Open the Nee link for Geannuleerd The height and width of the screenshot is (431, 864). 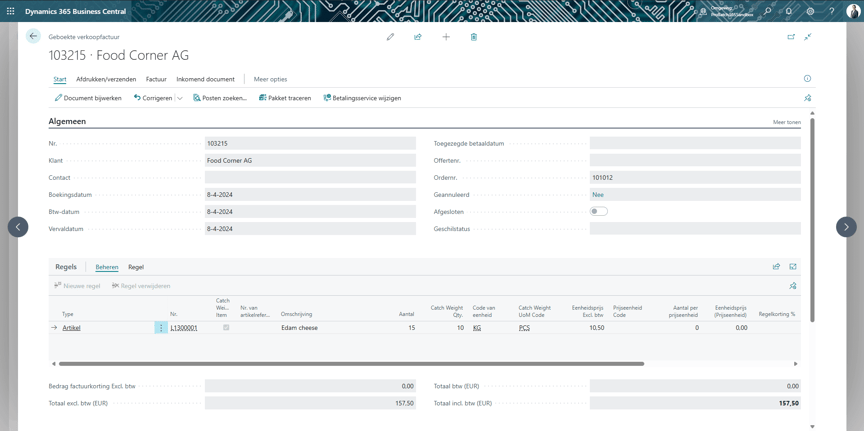click(x=597, y=195)
